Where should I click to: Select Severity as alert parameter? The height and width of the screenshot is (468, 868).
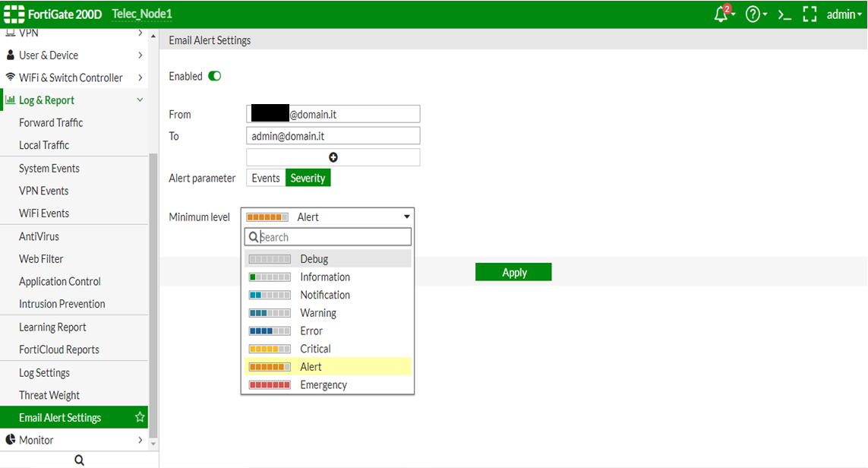coord(308,178)
